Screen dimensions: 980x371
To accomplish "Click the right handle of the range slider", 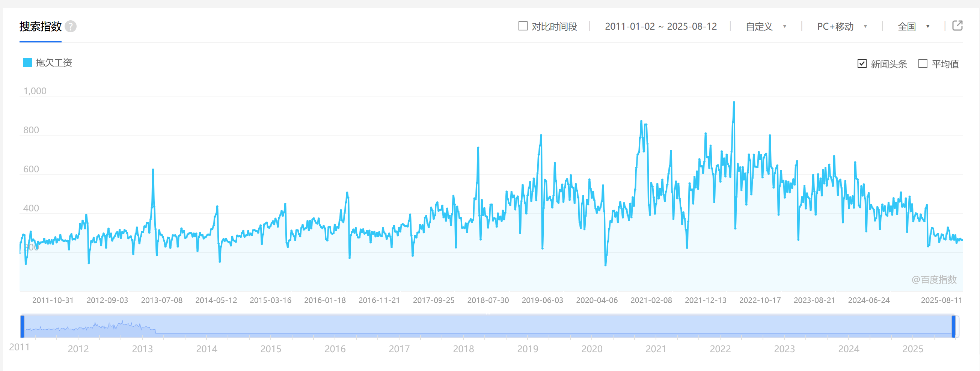I will [x=954, y=326].
